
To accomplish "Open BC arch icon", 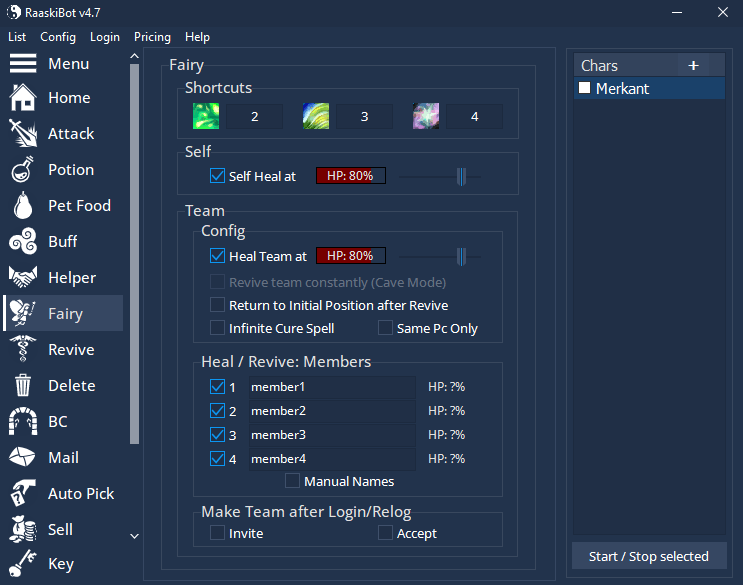I will pyautogui.click(x=23, y=422).
